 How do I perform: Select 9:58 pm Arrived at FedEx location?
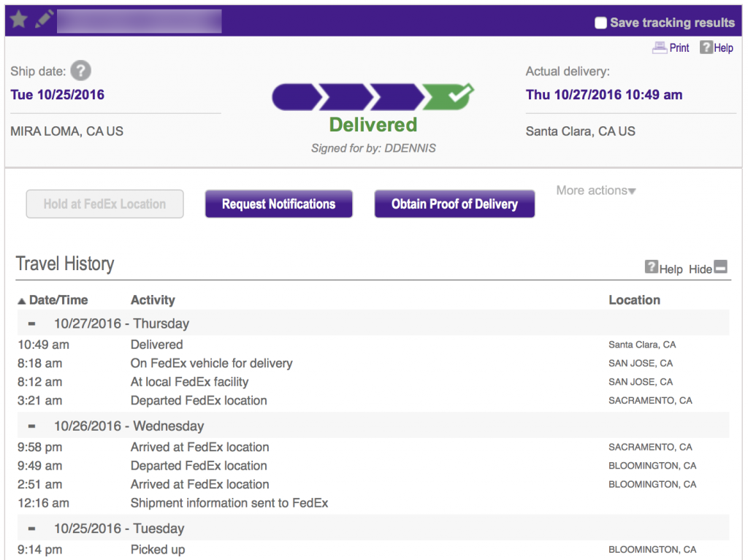tap(373, 447)
